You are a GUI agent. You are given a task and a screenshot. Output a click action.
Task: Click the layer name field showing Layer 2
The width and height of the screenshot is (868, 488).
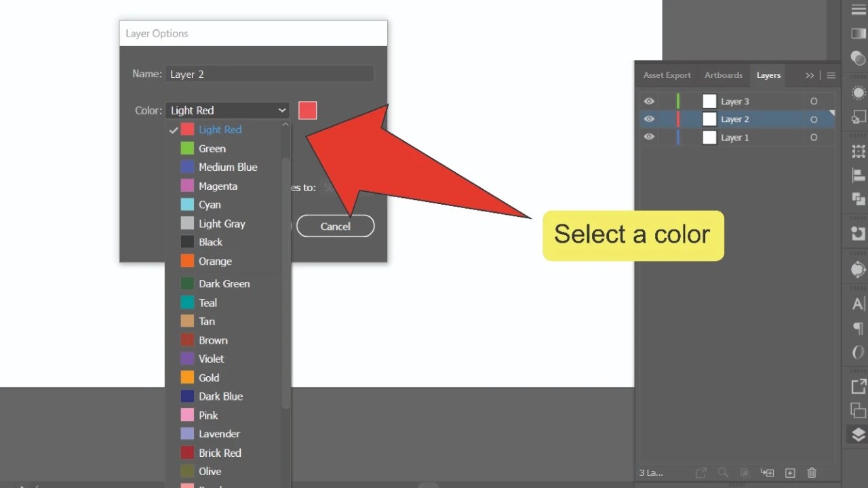(270, 73)
